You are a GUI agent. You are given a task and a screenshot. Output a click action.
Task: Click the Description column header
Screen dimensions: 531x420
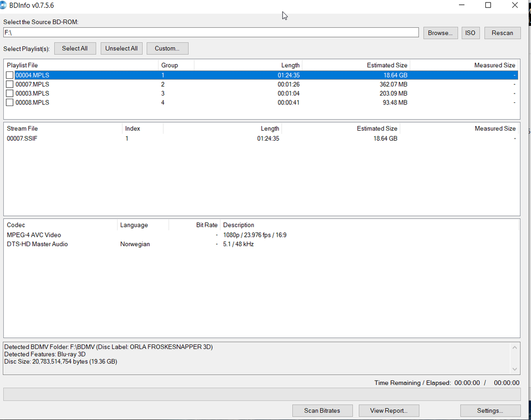(369, 225)
